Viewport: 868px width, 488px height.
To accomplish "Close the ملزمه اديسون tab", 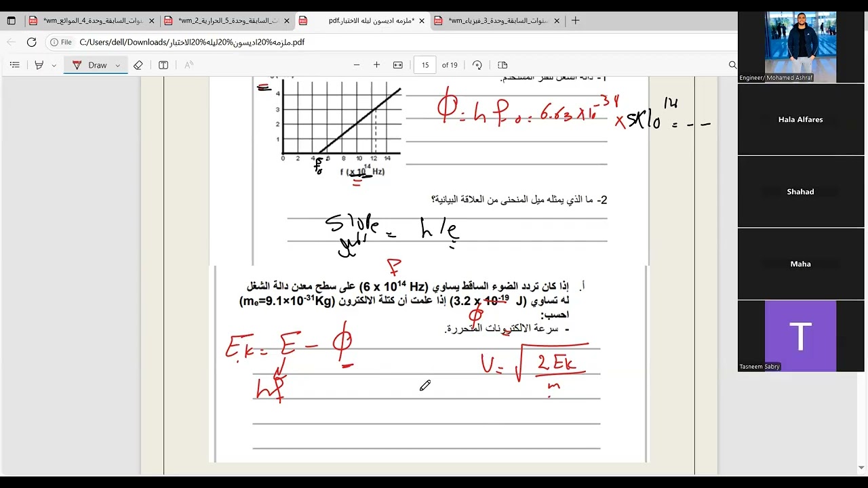I will coord(422,21).
